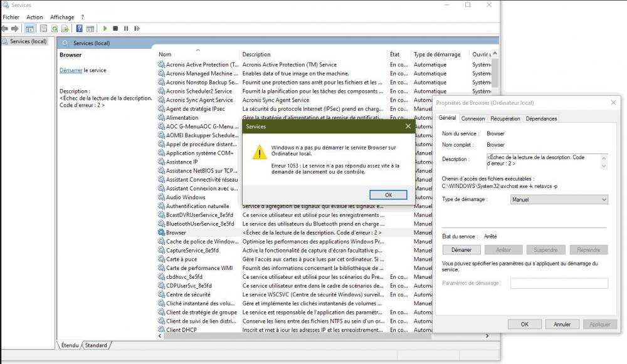Click the Pause Service toolbar icon
The width and height of the screenshot is (627, 364).
tap(126, 28)
